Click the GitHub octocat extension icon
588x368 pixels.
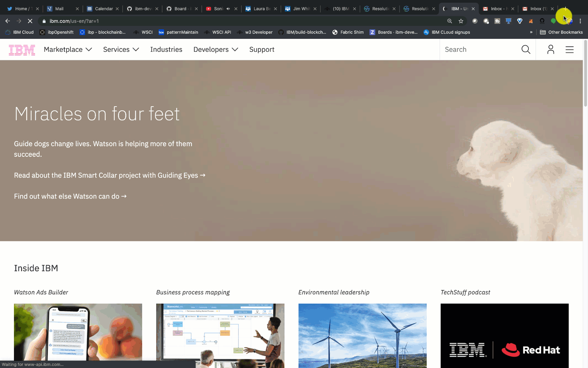[x=542, y=21]
